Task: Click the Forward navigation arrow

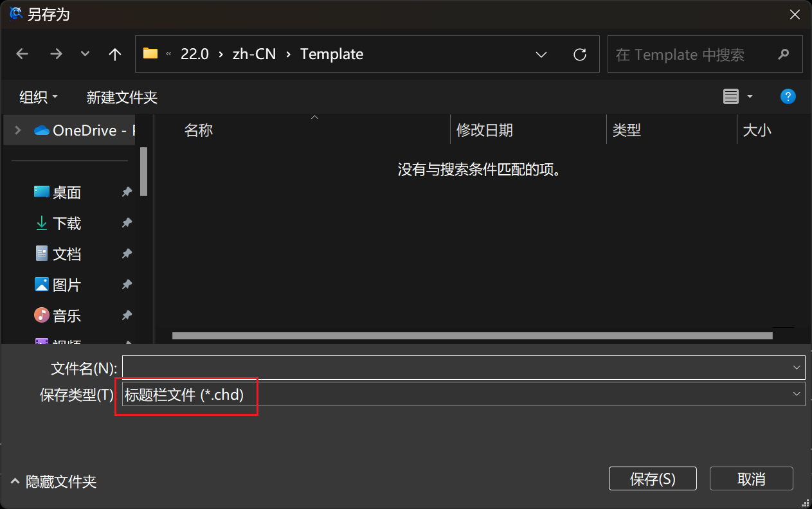Action: coord(56,55)
